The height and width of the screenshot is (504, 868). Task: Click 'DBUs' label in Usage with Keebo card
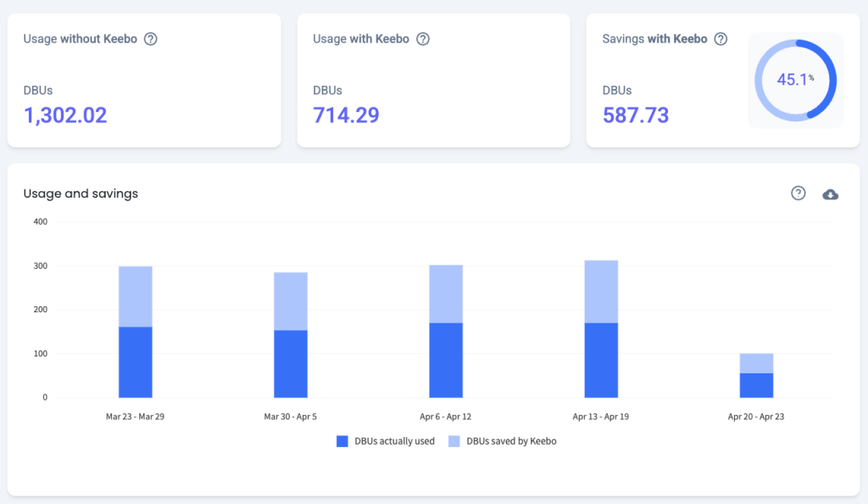[x=328, y=90]
